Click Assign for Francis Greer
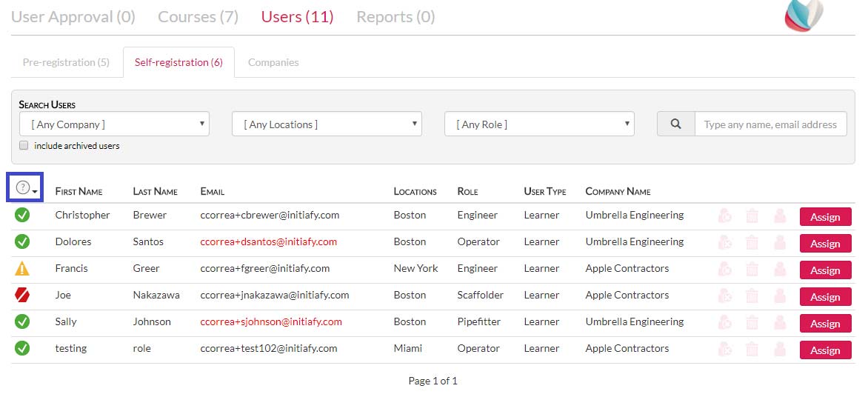This screenshot has height=397, width=868. click(825, 270)
